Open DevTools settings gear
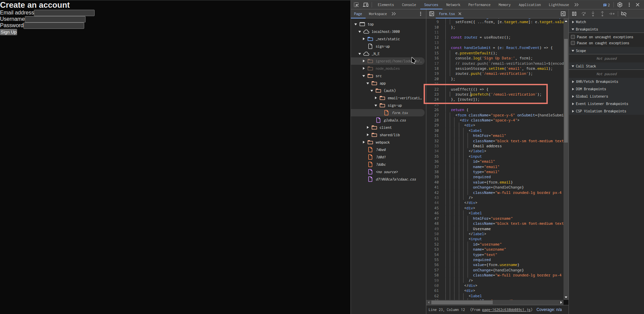Screen dimensions: 644x314 pos(620,5)
